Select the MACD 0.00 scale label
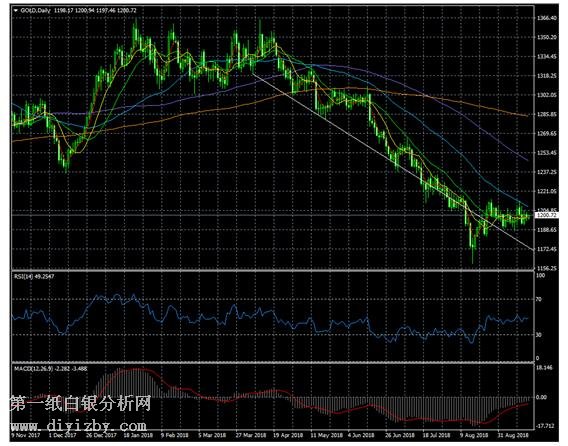Screen dimensions: 568x446 click(x=541, y=397)
